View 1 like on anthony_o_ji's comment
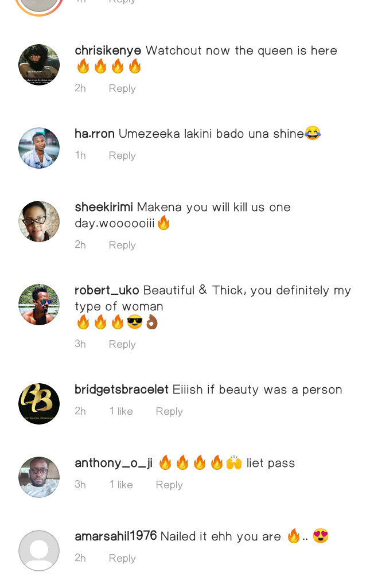370x588 pixels. click(x=121, y=485)
